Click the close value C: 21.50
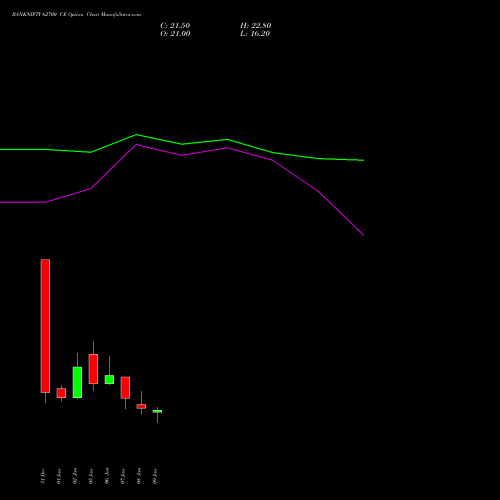This screenshot has height=500, width=500. (175, 26)
